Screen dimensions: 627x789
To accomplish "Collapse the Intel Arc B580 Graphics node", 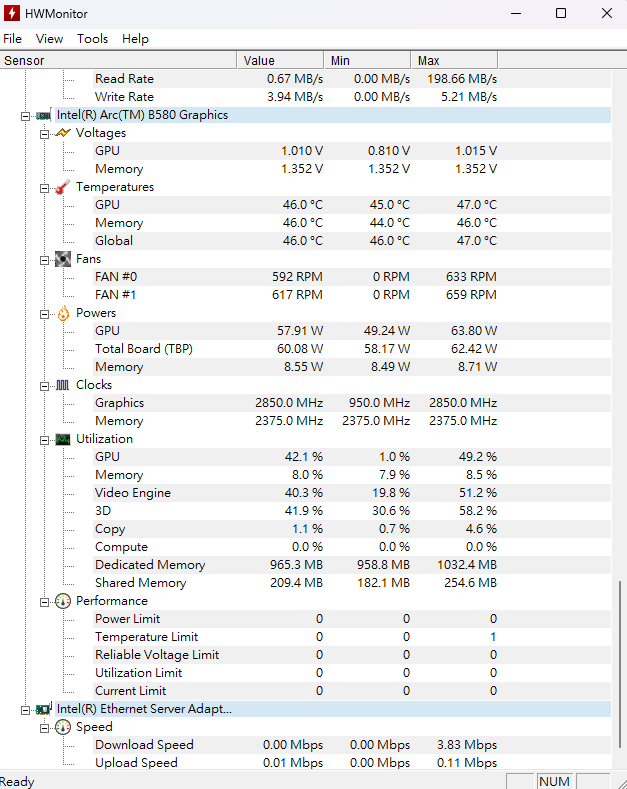I will 26,116.
